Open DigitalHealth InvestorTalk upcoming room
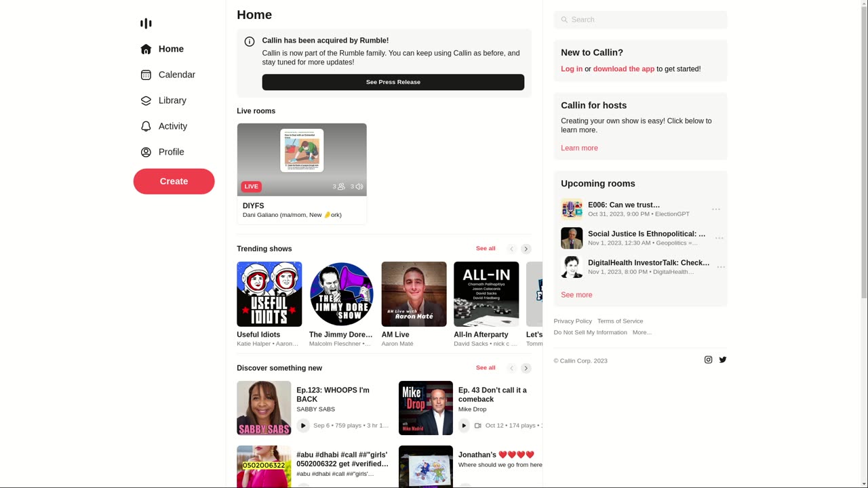The image size is (868, 488). point(649,263)
